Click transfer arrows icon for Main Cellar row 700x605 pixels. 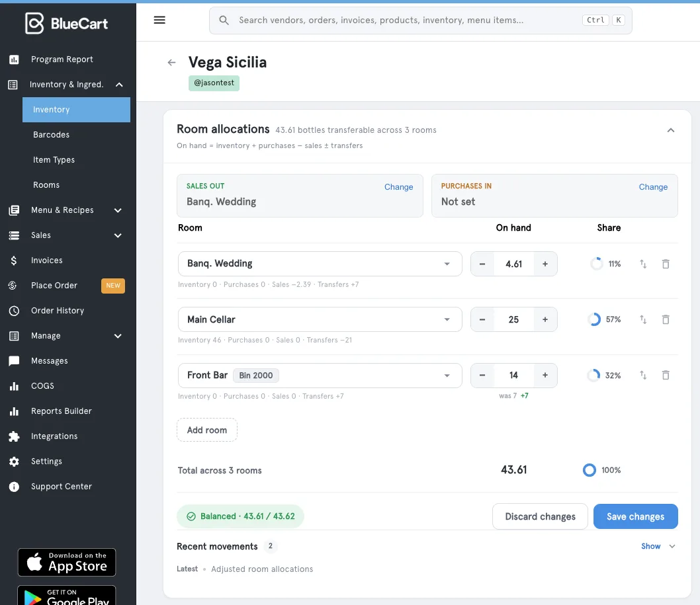(643, 319)
